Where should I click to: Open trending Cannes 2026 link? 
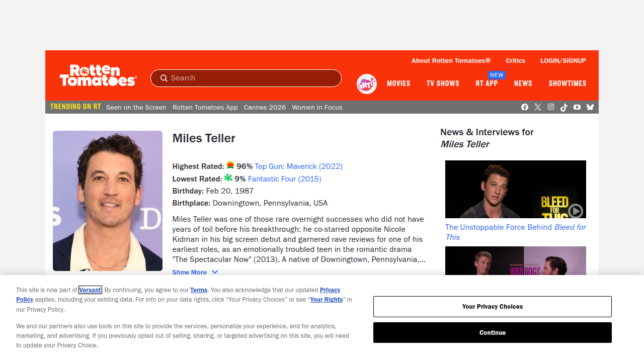click(x=265, y=107)
